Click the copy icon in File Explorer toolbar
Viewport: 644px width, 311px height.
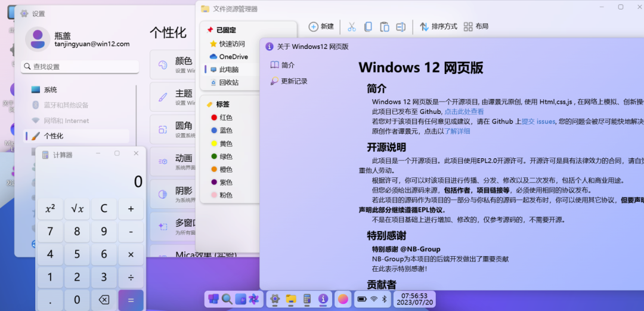(368, 27)
